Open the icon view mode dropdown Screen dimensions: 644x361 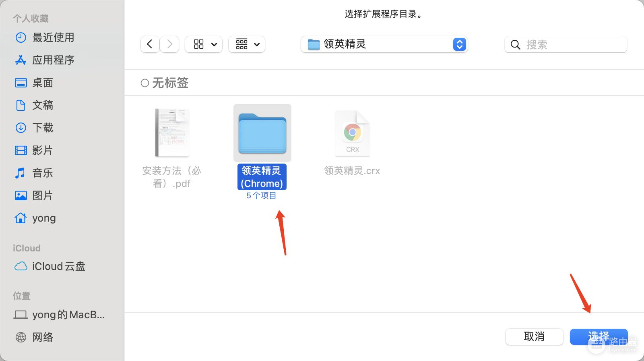[204, 44]
